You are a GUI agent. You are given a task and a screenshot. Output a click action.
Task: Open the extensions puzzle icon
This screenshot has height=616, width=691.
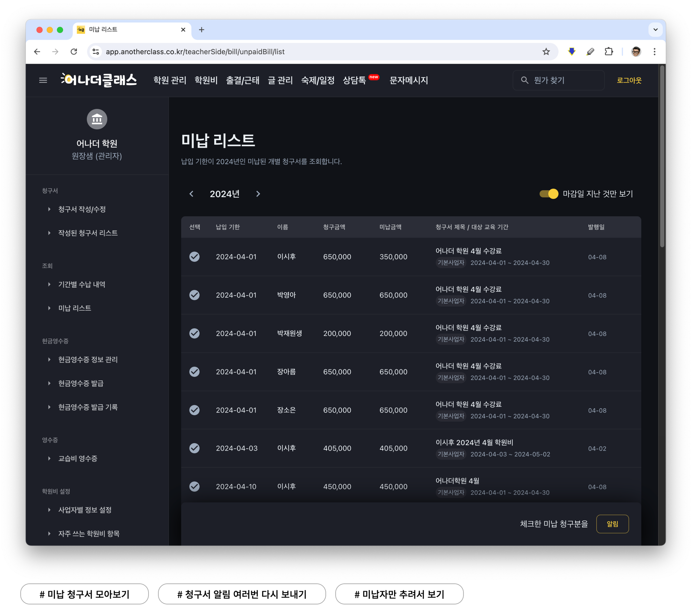click(x=609, y=51)
